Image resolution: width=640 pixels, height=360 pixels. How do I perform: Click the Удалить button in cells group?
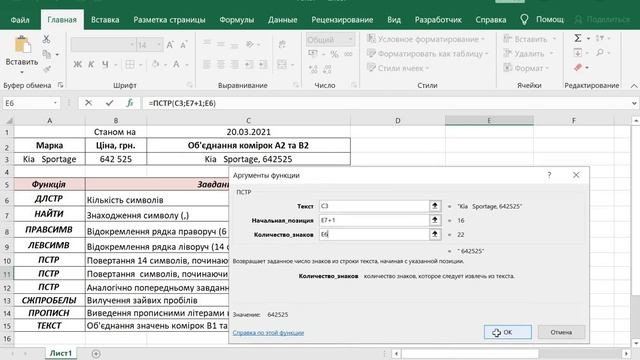524,53
